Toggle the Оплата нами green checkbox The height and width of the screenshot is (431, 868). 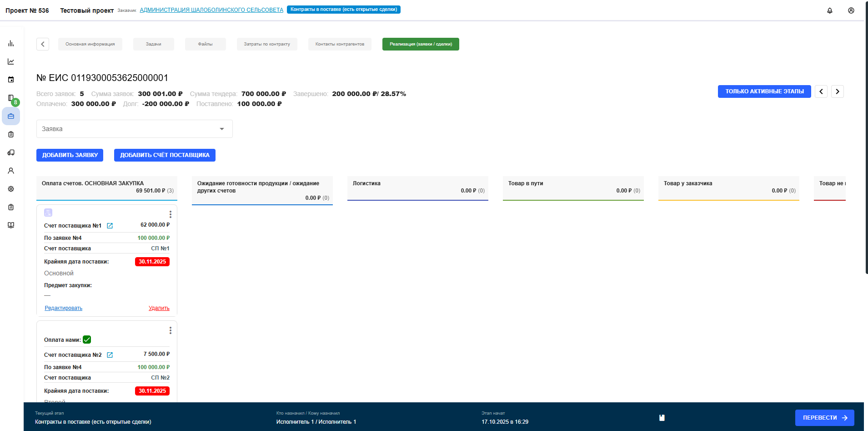pyautogui.click(x=87, y=340)
